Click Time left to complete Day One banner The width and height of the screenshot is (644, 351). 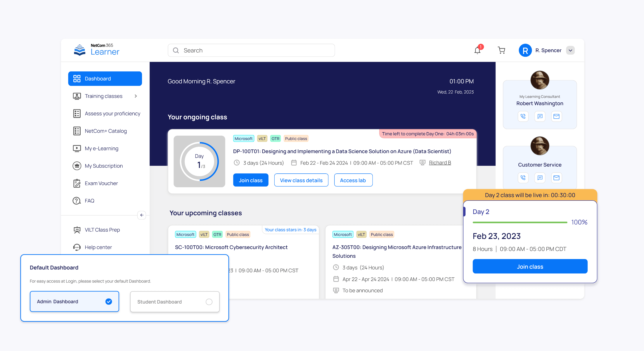tap(428, 134)
